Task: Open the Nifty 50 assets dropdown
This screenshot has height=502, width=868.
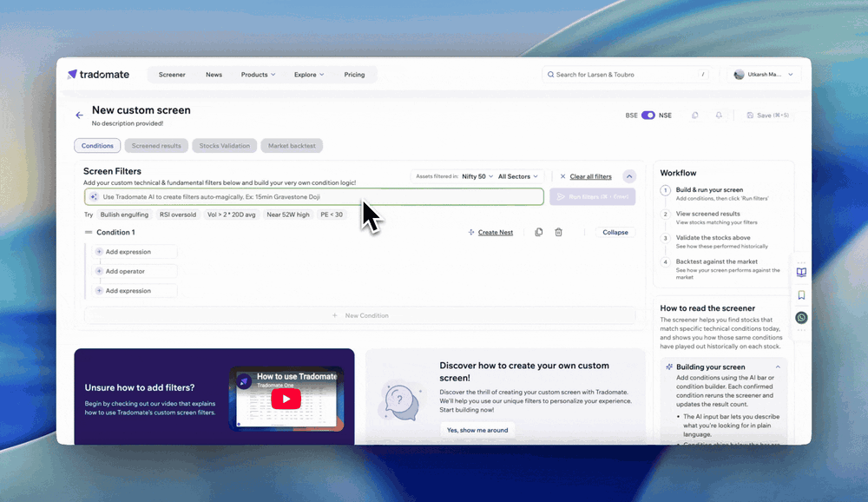Action: (x=477, y=176)
